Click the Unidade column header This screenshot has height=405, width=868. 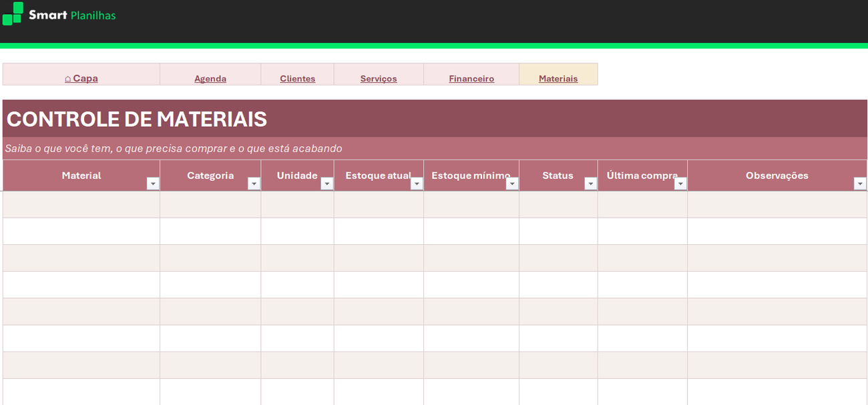[x=297, y=175]
